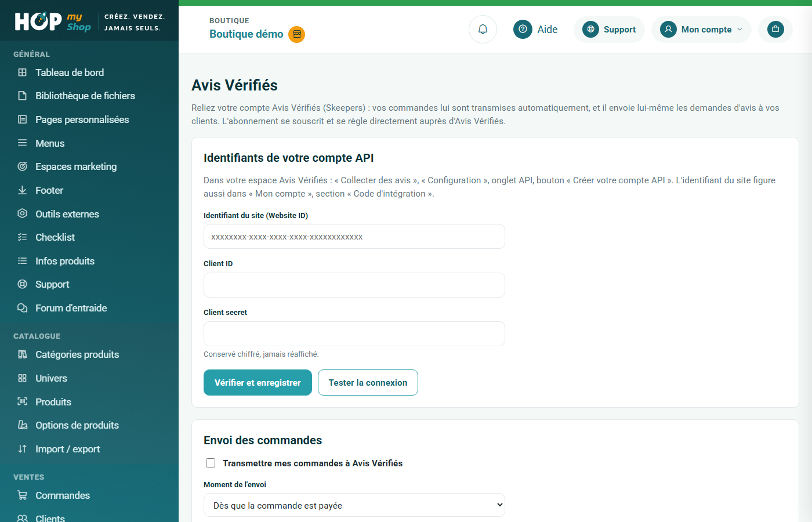Open Support button in top header
Viewport: 812px width, 522px height.
click(x=609, y=29)
